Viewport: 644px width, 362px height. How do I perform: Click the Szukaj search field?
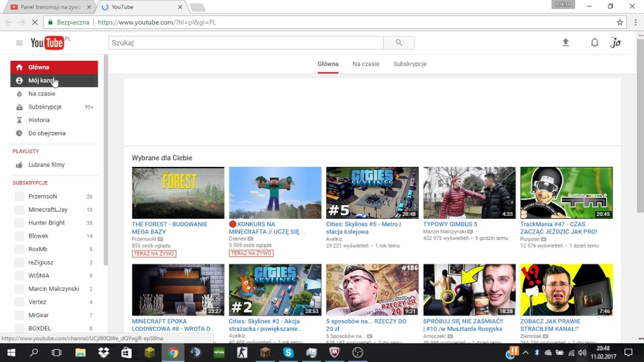pyautogui.click(x=246, y=43)
